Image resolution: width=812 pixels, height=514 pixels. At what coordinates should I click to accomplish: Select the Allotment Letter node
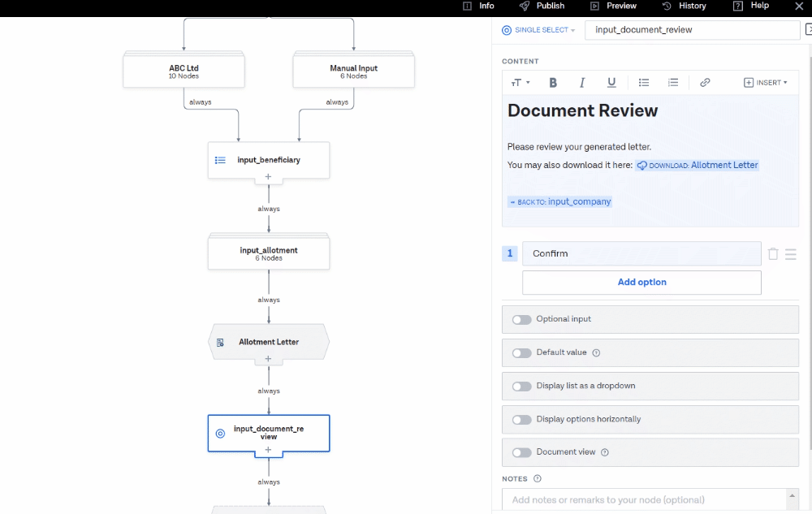[269, 342]
